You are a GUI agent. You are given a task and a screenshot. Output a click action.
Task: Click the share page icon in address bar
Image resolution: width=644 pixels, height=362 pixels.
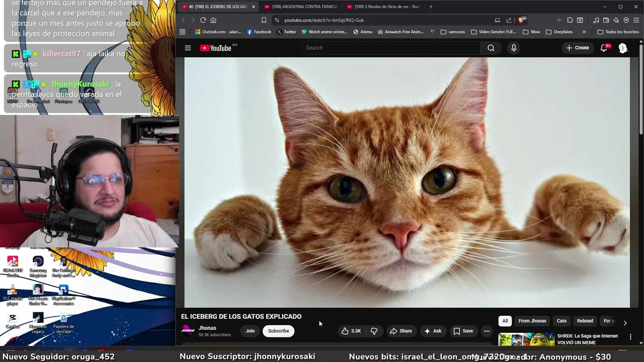click(x=509, y=20)
